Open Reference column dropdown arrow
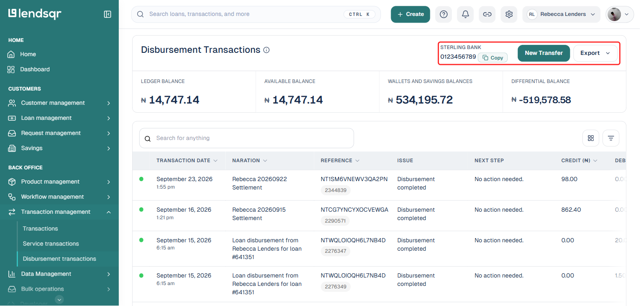The image size is (644, 306). click(357, 161)
